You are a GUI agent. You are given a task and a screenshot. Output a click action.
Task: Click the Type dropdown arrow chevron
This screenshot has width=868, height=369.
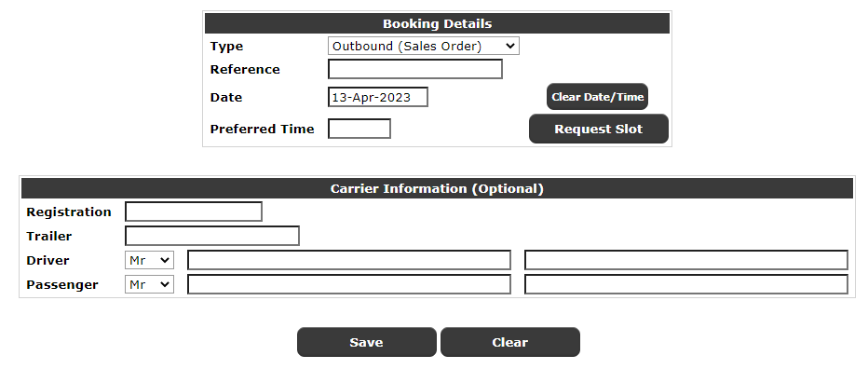point(509,47)
